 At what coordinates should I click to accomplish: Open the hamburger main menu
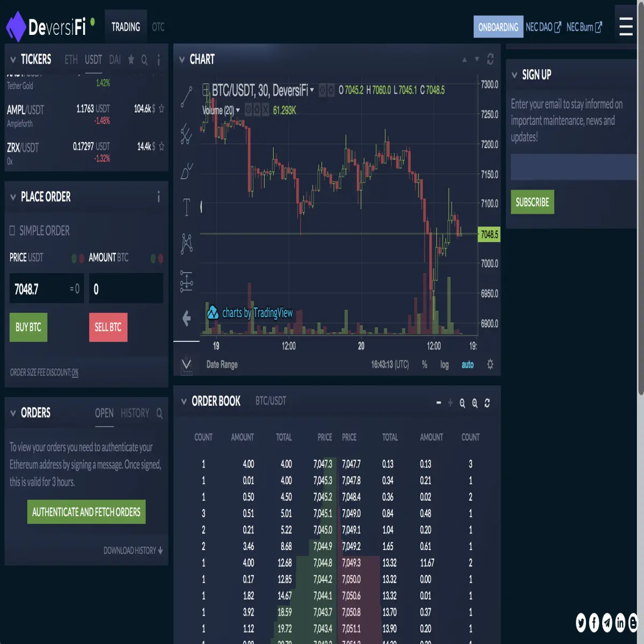pos(626,26)
